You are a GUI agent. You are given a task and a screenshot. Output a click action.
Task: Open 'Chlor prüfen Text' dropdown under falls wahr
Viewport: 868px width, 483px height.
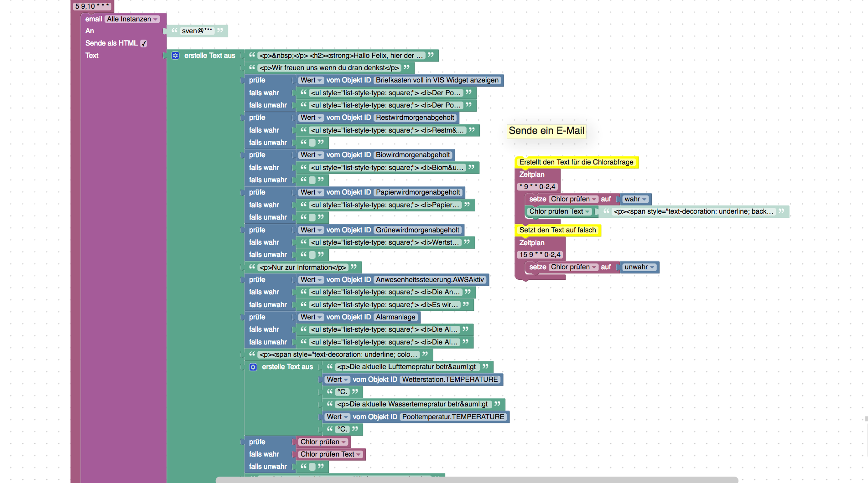(331, 454)
